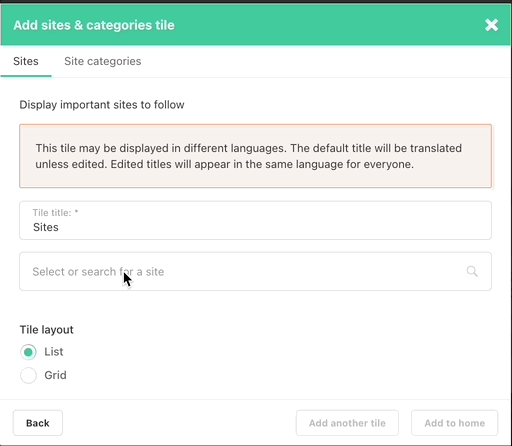Choose the Grid layout option
Screen dimensions: 512x446
(28, 375)
